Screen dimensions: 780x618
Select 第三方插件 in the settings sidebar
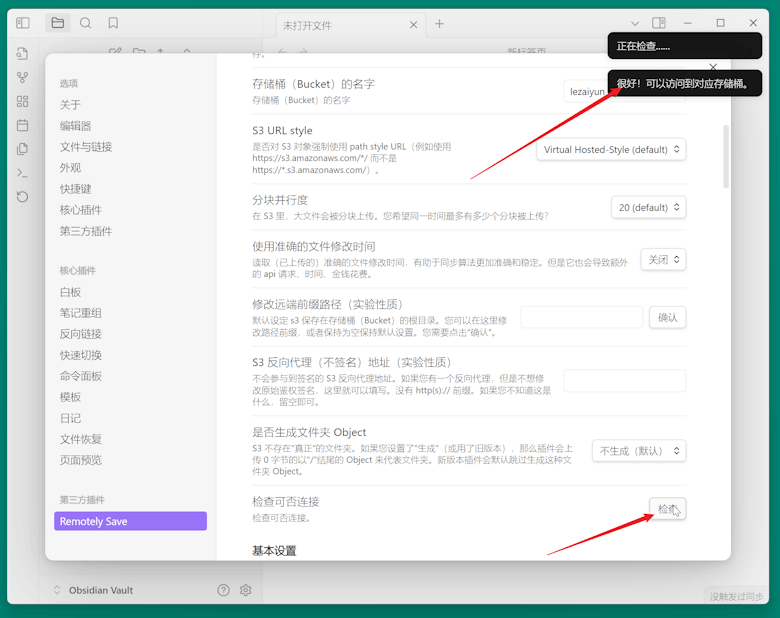coord(86,231)
